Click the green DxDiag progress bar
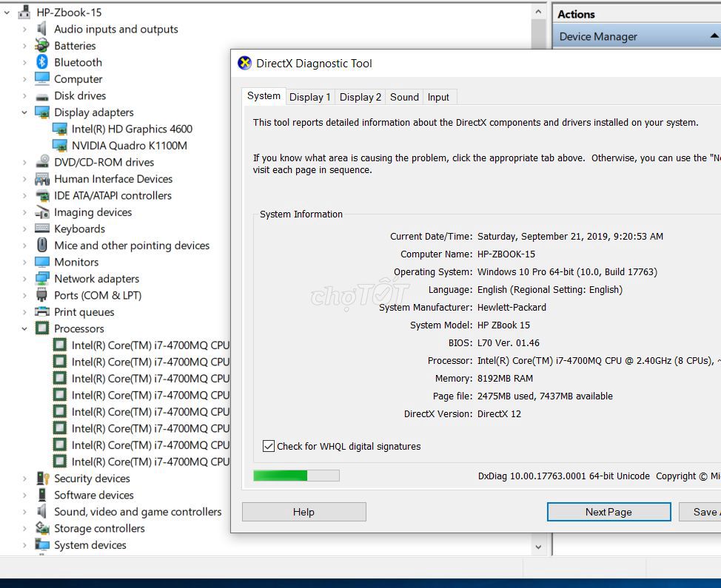Image resolution: width=721 pixels, height=588 pixels. (x=296, y=476)
